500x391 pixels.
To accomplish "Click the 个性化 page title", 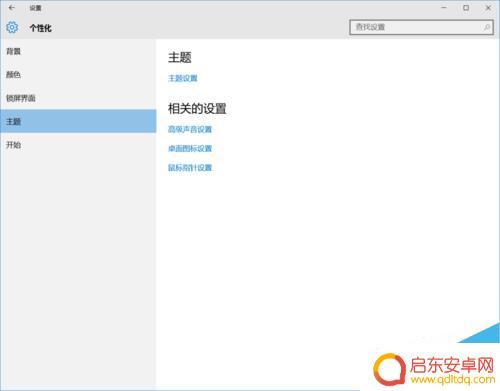I will point(41,28).
